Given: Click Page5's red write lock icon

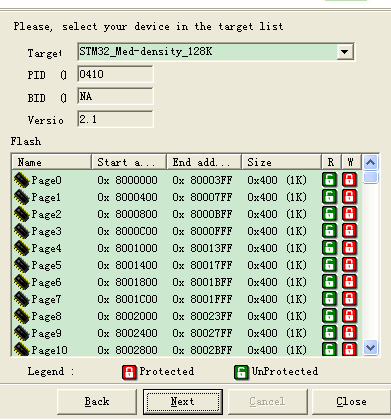Looking at the screenshot, I should pos(349,265).
